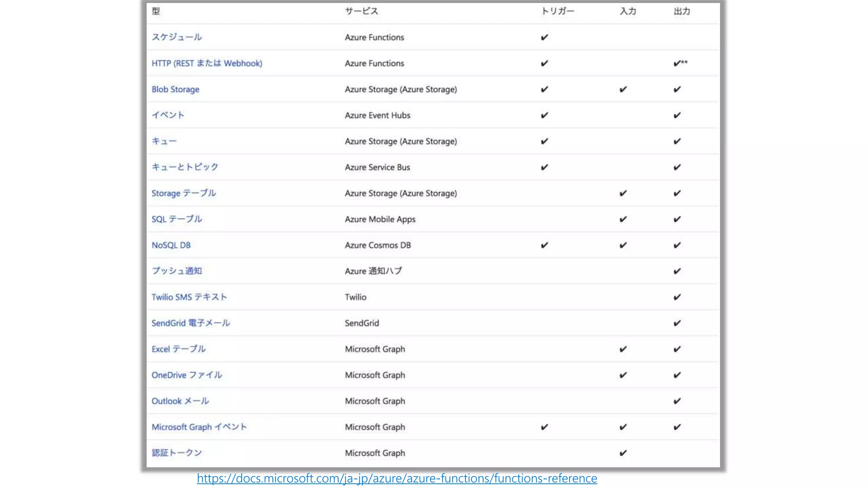The width and height of the screenshot is (868, 488).
Task: Select Azure Storage text in Storage テーブル row
Action: pyautogui.click(x=401, y=193)
